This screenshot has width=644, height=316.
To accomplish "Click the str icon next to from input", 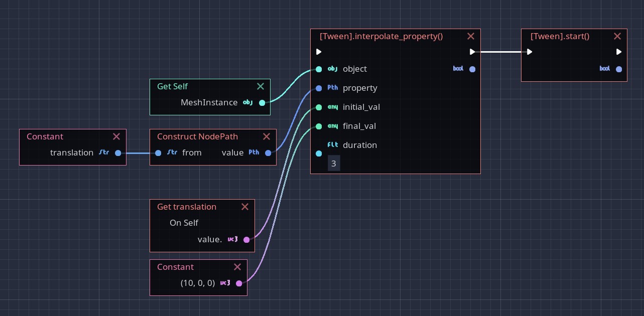I will pyautogui.click(x=172, y=152).
